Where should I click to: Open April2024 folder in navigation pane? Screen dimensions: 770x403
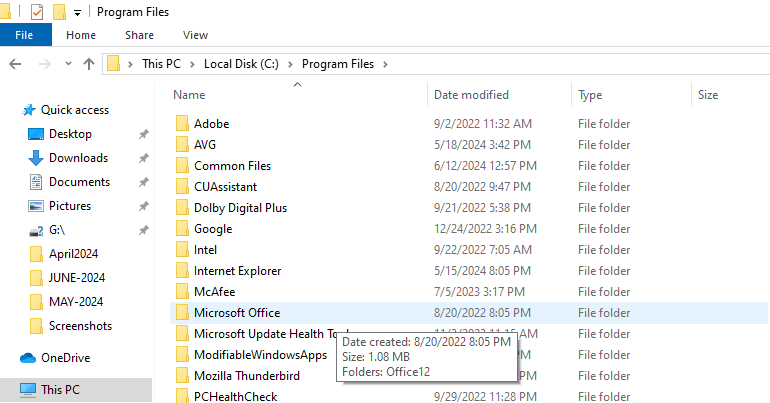pos(73,254)
